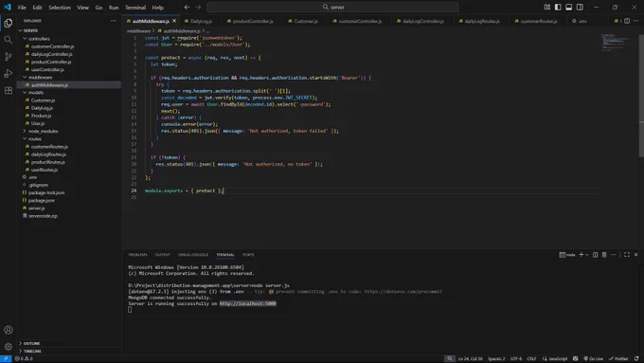Open the Extensions view
644x363 pixels.
tap(9, 90)
